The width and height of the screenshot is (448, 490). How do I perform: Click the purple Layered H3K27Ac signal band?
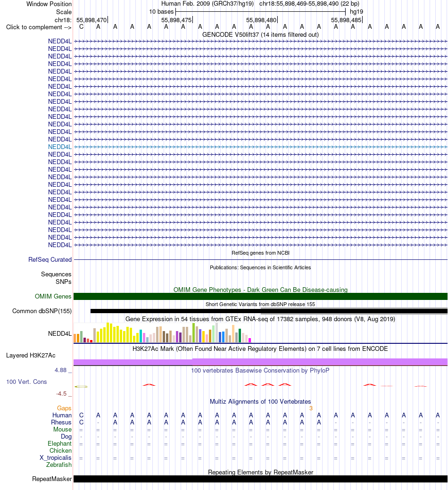261,362
